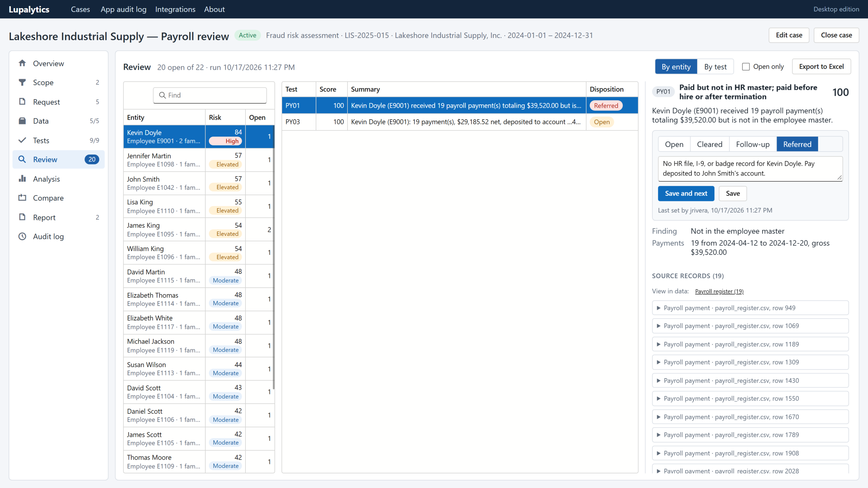Toggle the Open only checkbox
Viewport: 868px width, 488px height.
[x=746, y=67]
